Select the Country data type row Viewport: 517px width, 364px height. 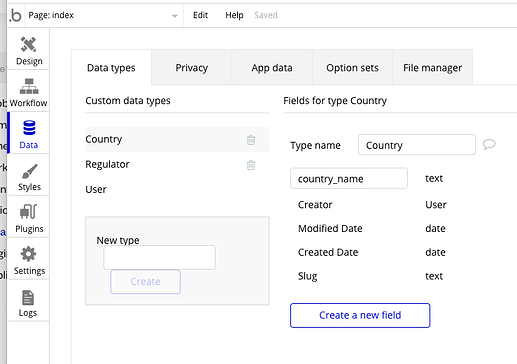tap(177, 139)
